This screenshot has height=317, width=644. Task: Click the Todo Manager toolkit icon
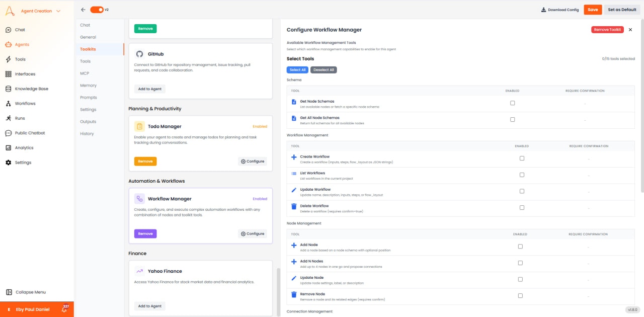coord(139,126)
